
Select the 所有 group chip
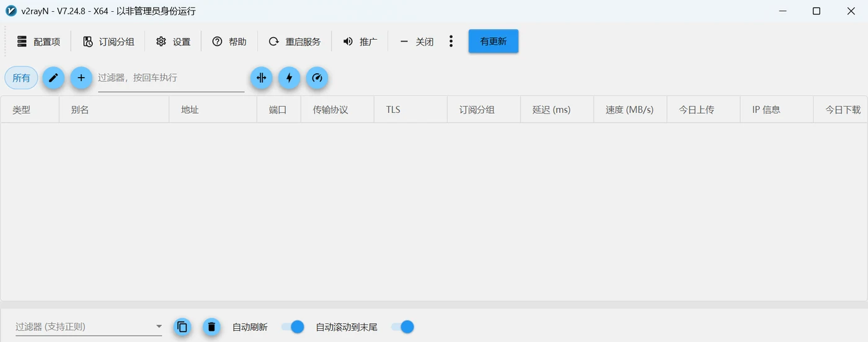[x=21, y=78]
